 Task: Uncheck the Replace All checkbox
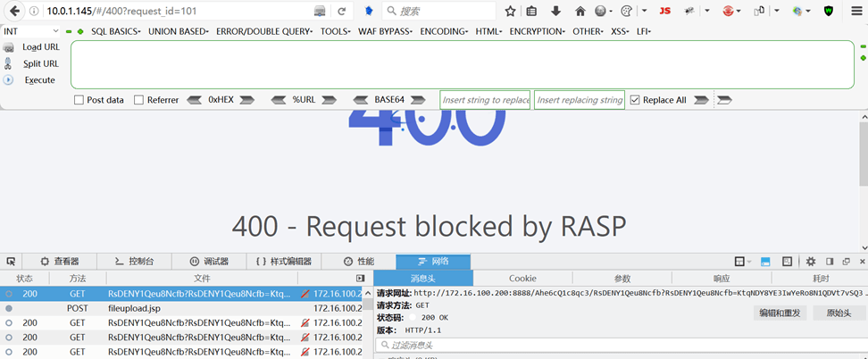[635, 100]
